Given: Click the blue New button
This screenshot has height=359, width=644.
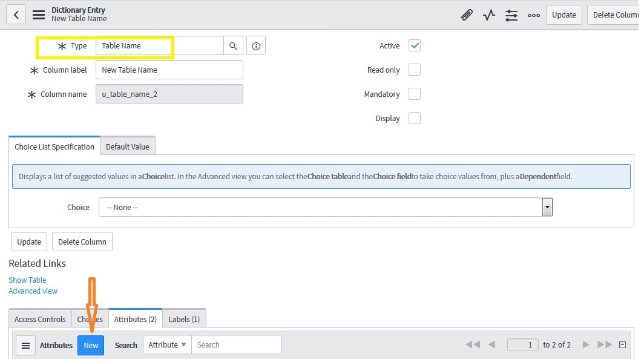Looking at the screenshot, I should (91, 345).
